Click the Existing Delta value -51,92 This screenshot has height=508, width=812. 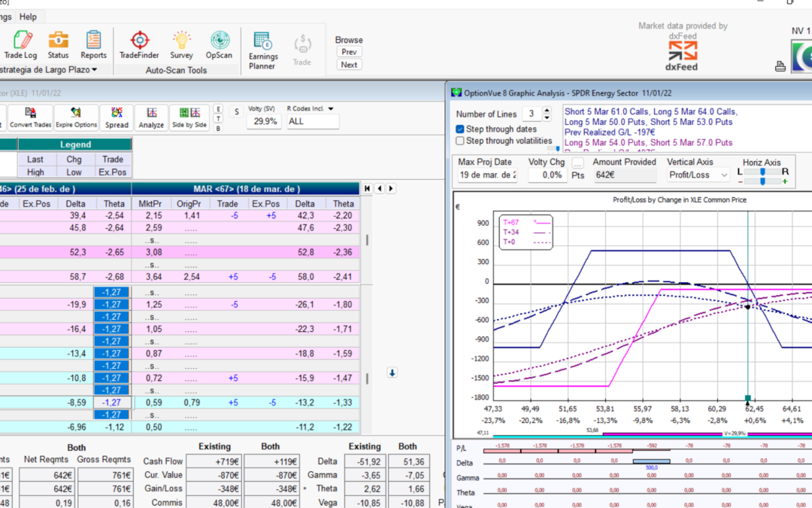point(365,461)
